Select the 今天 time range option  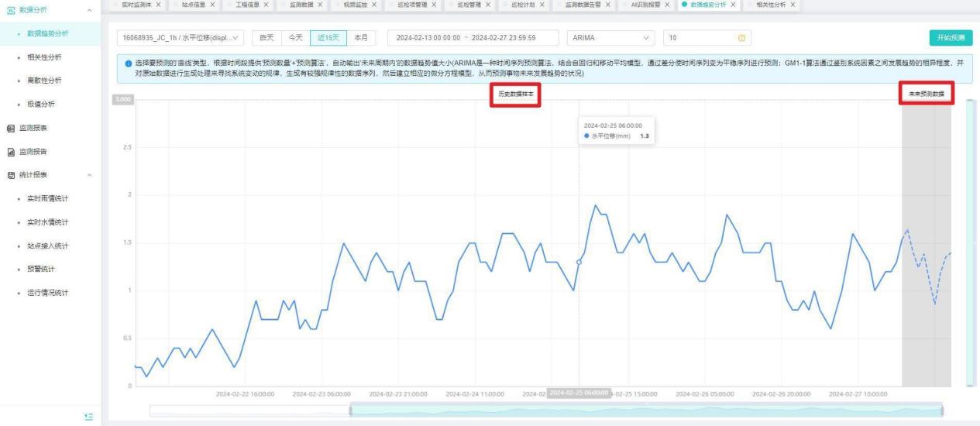pyautogui.click(x=294, y=38)
